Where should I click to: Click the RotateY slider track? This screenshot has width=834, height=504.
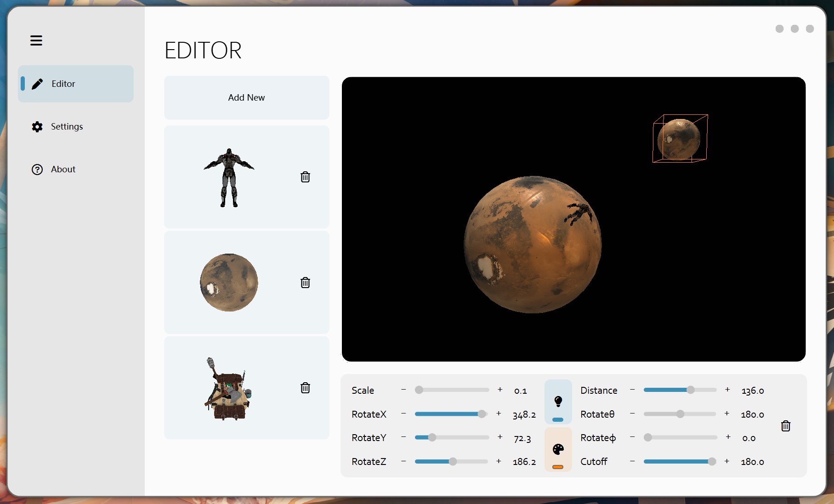pos(460,437)
